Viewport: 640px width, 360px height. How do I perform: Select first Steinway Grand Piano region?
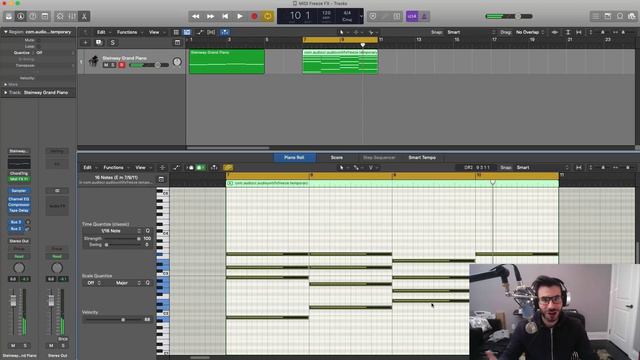point(227,62)
